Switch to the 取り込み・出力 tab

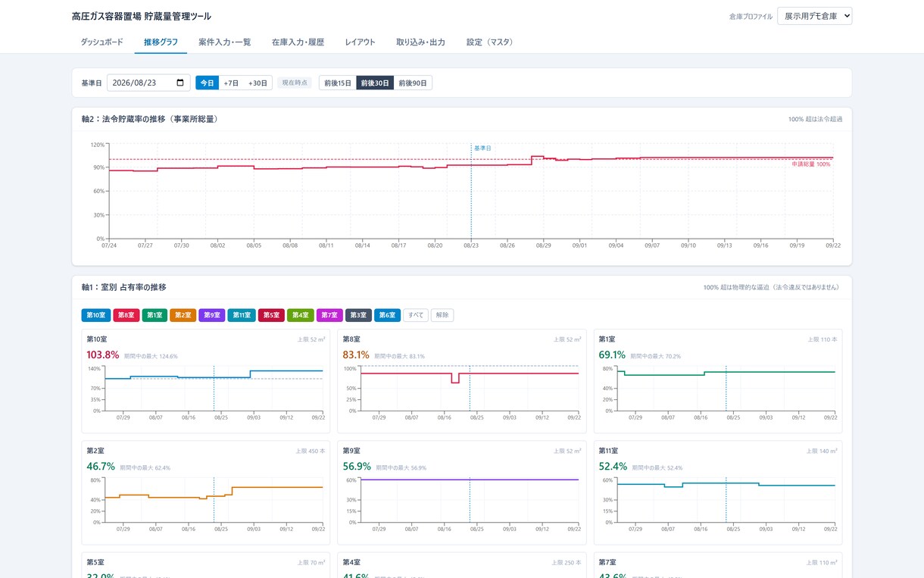(x=420, y=42)
